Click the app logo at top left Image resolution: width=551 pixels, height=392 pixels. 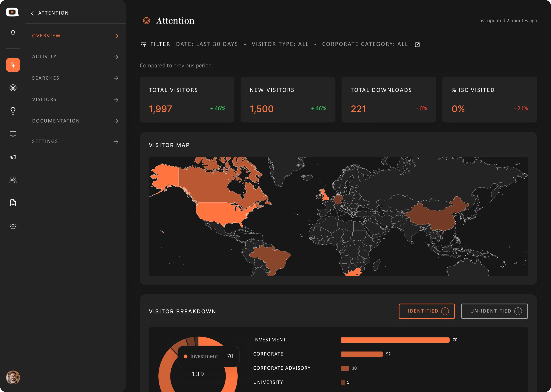pos(13,12)
